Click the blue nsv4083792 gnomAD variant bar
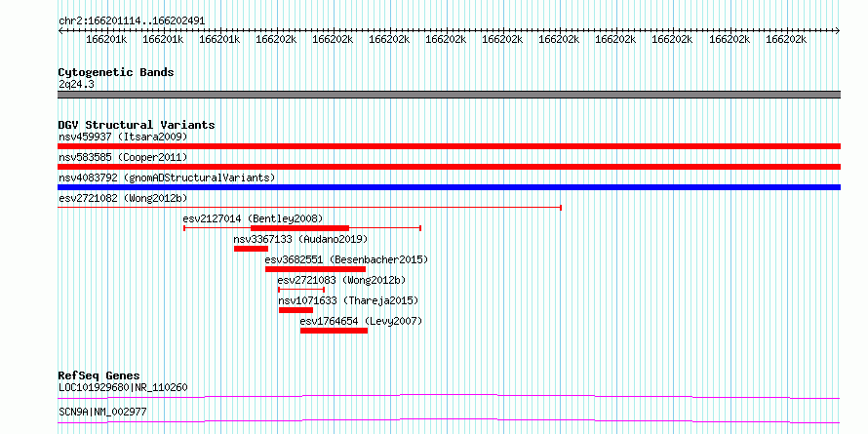 [x=449, y=187]
